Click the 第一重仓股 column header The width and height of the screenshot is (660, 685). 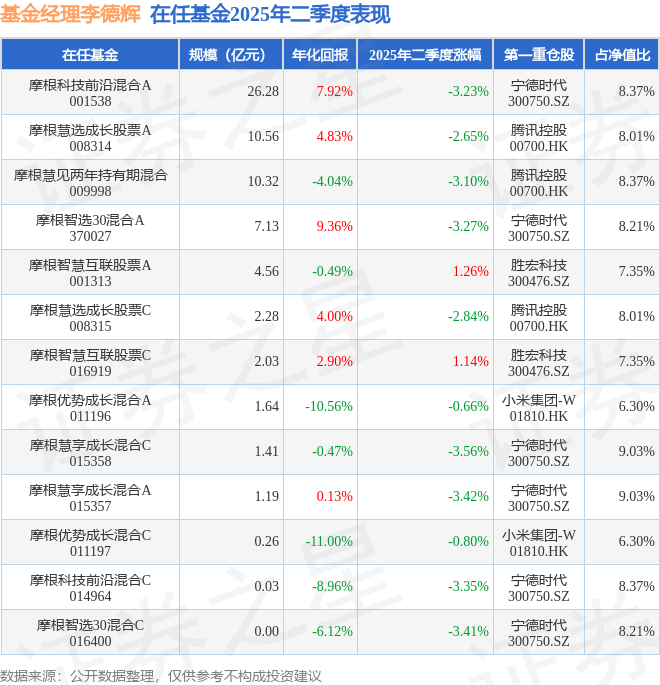coord(539,55)
